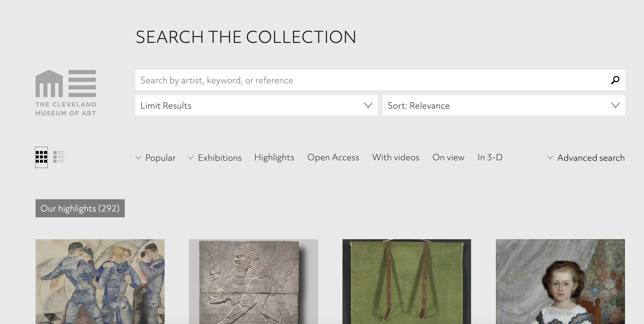Image resolution: width=644 pixels, height=324 pixels.
Task: Open the dancing sailors watercolor thumbnail
Action: point(100,282)
